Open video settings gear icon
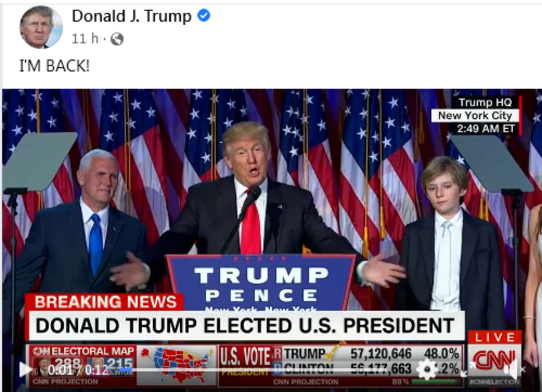The image size is (542, 392). 427,369
